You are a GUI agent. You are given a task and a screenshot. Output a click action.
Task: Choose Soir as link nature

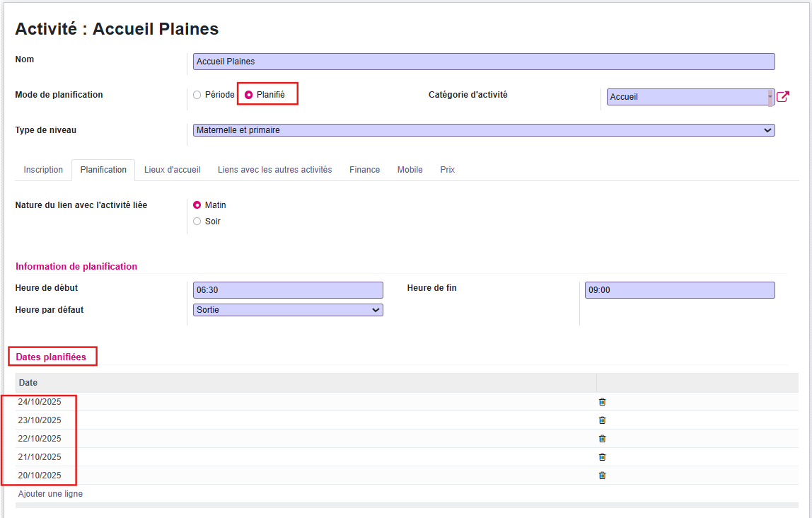(197, 221)
